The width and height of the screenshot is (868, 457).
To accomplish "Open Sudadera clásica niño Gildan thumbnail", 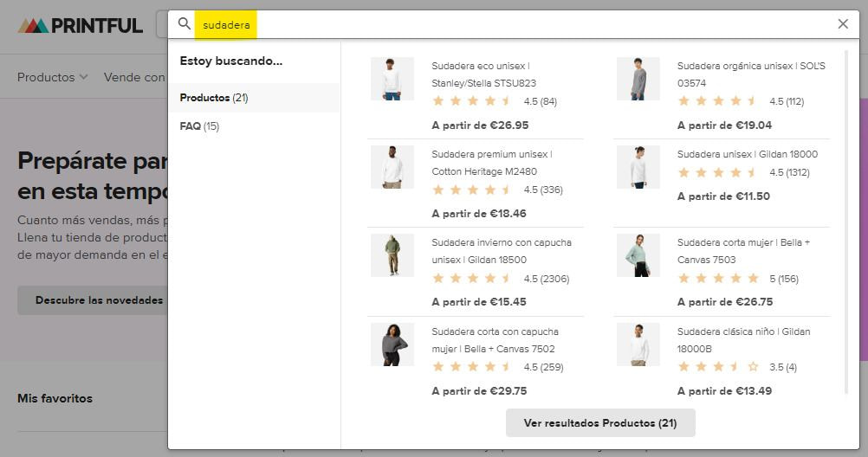I will click(638, 344).
